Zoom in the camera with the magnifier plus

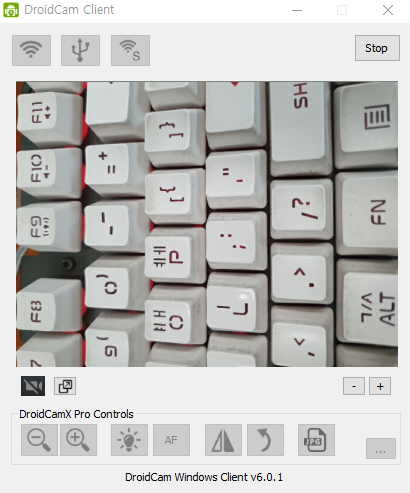78,440
